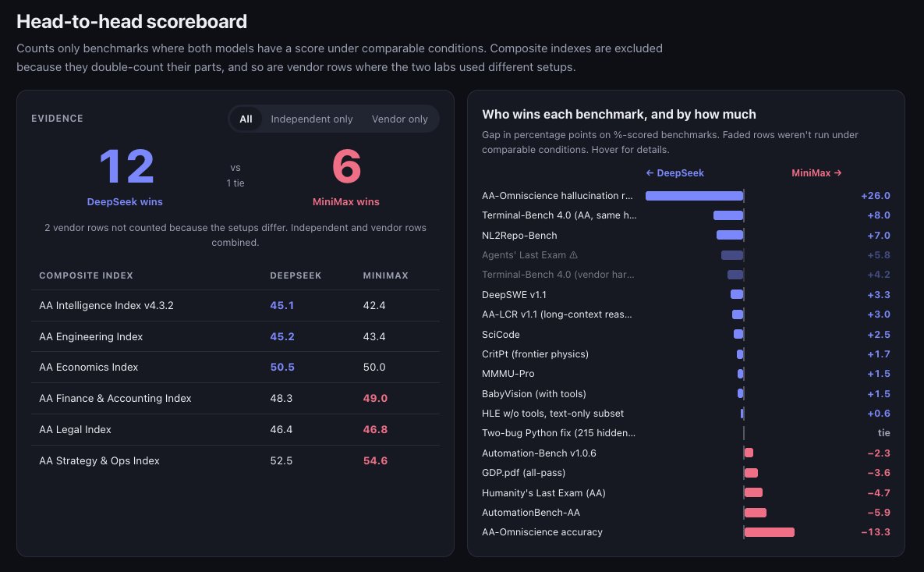Click the warning icon beside Agents' Last Exam
This screenshot has width=924, height=572.
pos(573,255)
